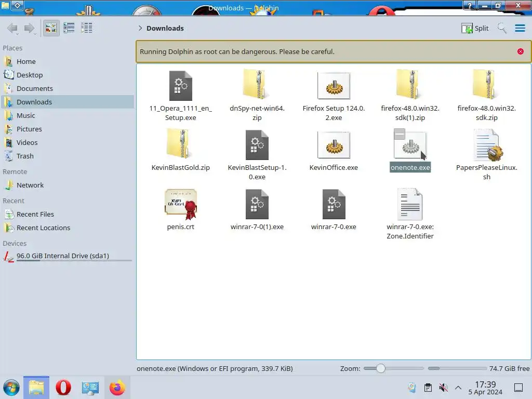Open the search magnifier tool
The height and width of the screenshot is (399, 532).
click(x=502, y=28)
